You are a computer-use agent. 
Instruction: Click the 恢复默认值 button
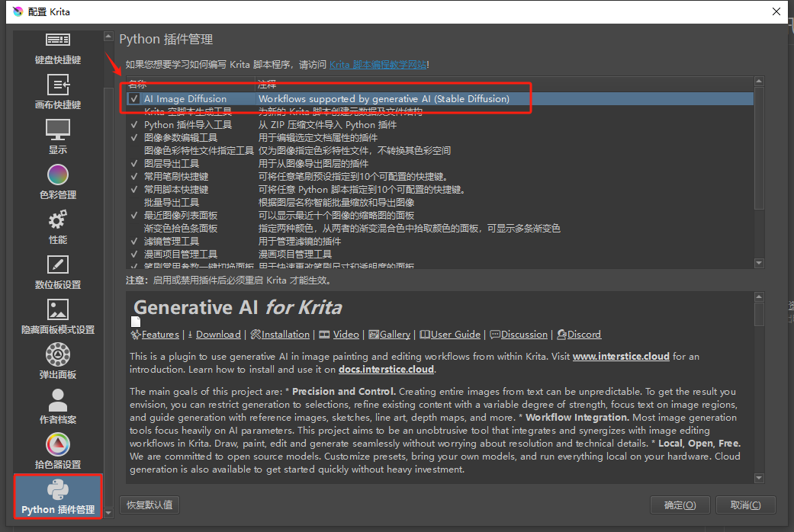pos(149,505)
